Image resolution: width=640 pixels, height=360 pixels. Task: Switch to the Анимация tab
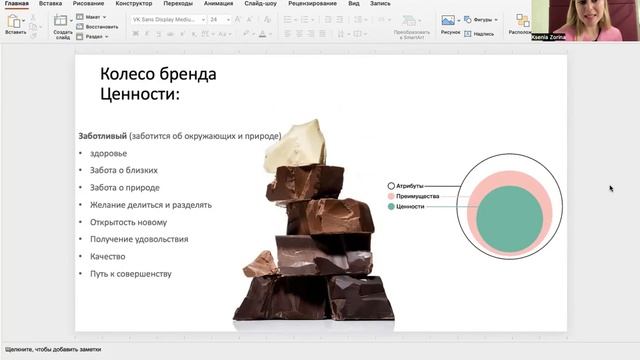(x=218, y=3)
